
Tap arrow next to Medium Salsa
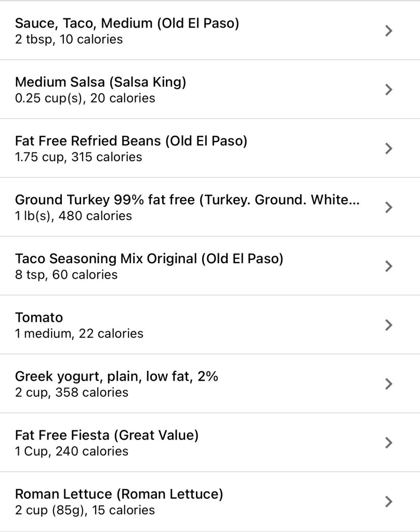point(388,90)
